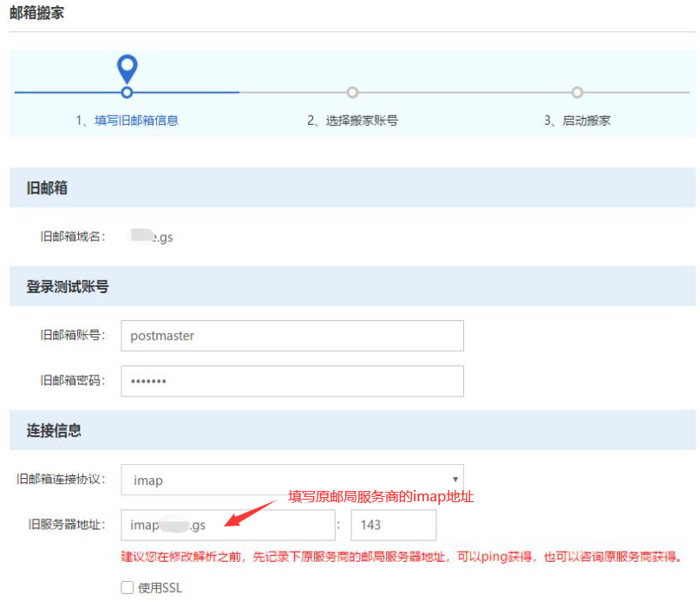Click the 使用SSL label text
The width and height of the screenshot is (700, 608).
coord(160,588)
